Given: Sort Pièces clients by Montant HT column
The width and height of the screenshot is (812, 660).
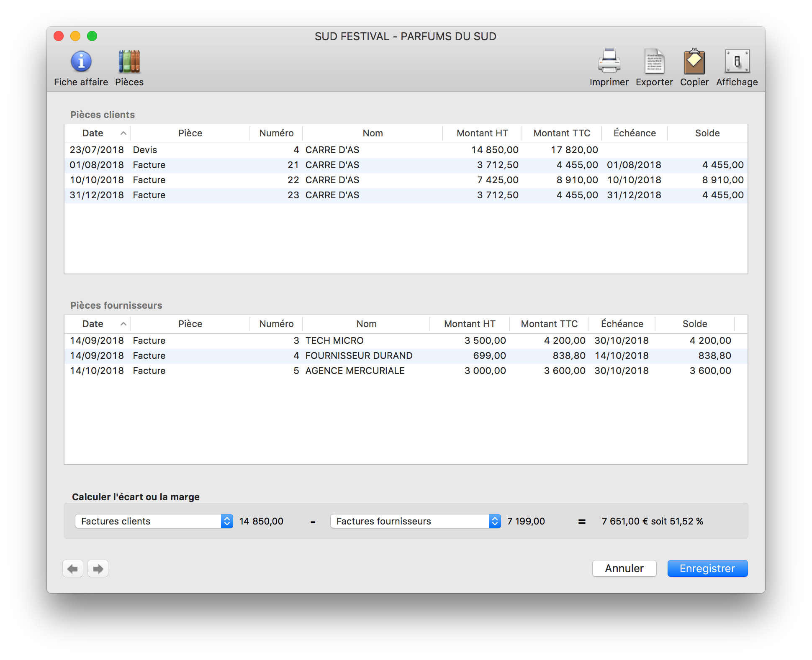Looking at the screenshot, I should pos(482,133).
